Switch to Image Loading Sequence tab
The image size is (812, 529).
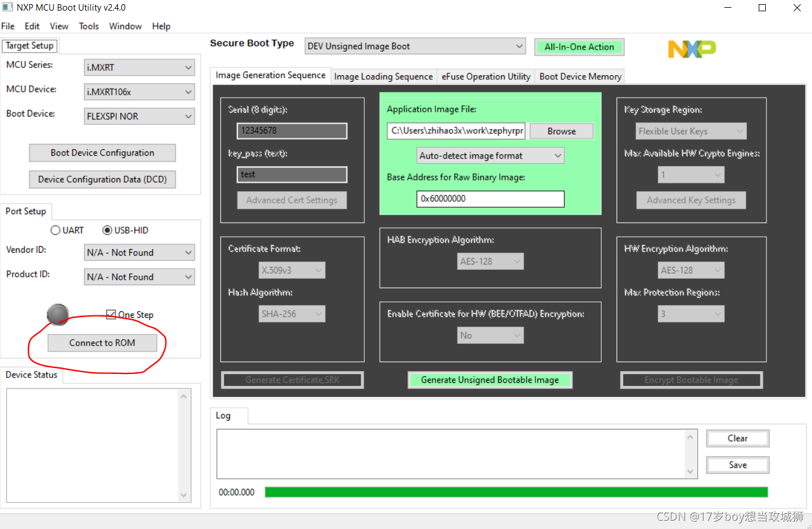click(383, 76)
